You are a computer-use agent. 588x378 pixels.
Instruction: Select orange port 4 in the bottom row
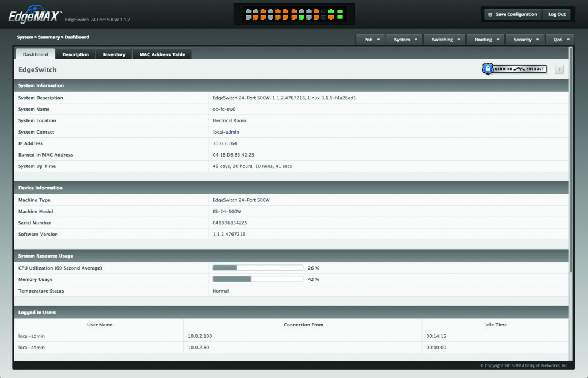256,17
